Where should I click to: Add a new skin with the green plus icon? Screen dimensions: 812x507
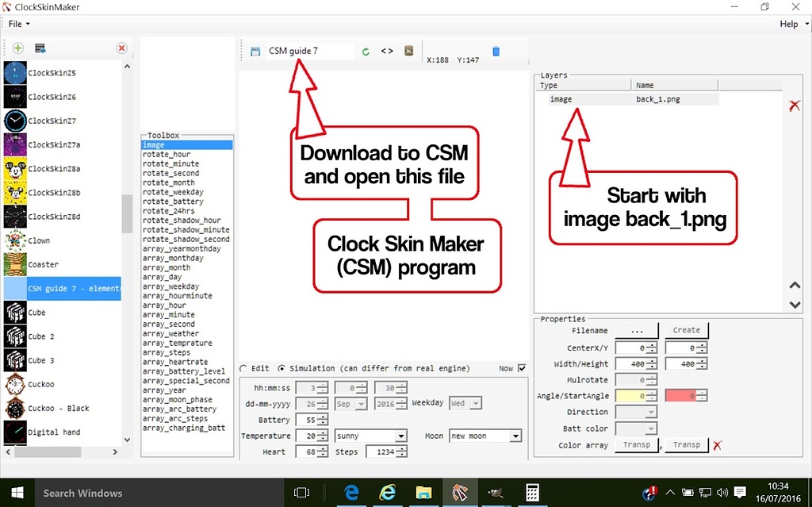tap(17, 48)
